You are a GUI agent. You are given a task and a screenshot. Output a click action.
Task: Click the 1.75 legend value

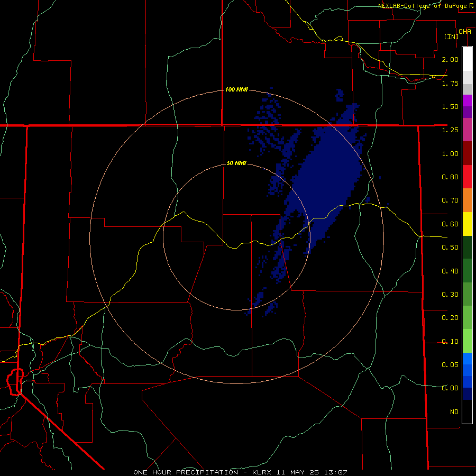click(x=450, y=83)
